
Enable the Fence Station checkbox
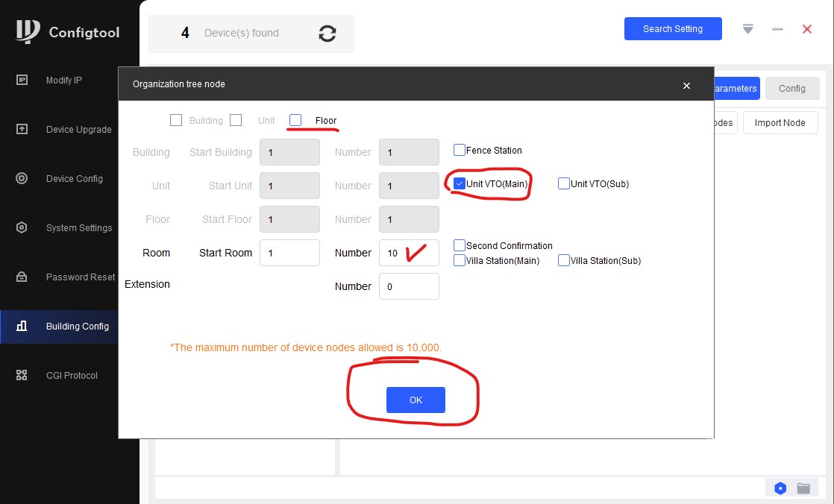tap(460, 150)
